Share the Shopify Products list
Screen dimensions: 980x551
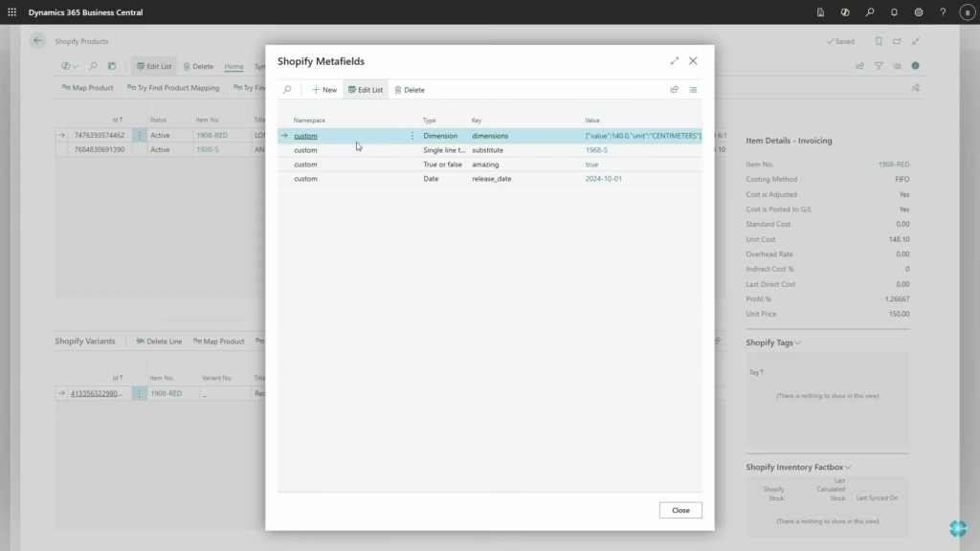[860, 66]
